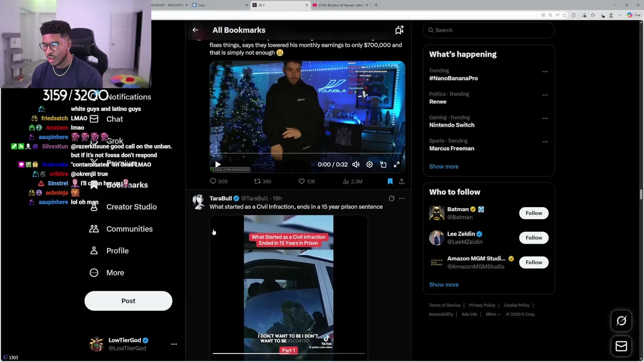This screenshot has width=644, height=362.
Task: Expand video to fullscreen
Action: click(396, 164)
